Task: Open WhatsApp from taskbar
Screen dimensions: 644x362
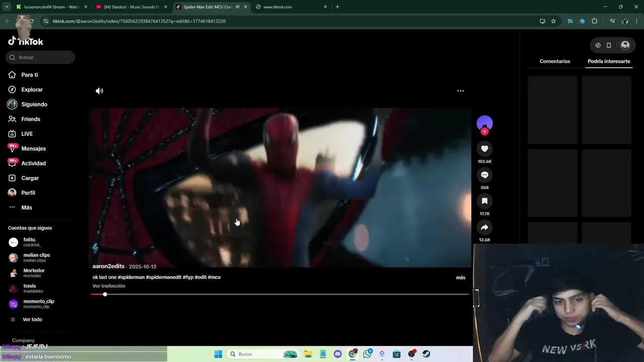Action: [x=367, y=354]
